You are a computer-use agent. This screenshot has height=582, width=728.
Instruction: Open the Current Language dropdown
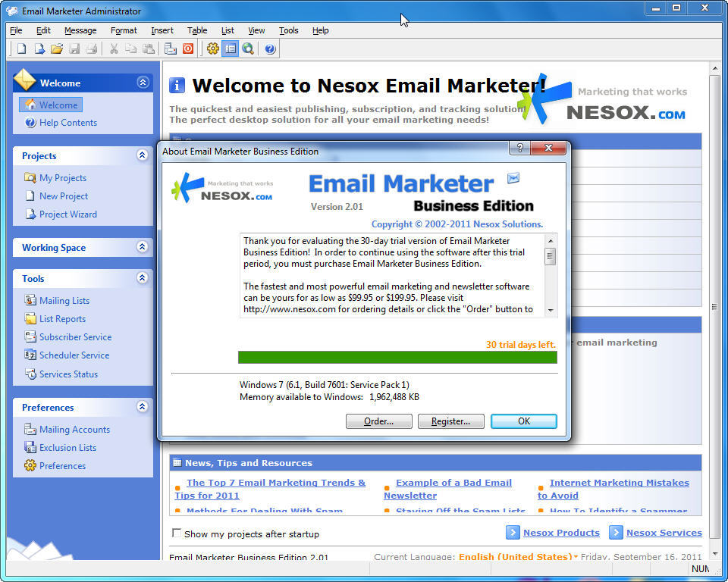click(x=518, y=556)
